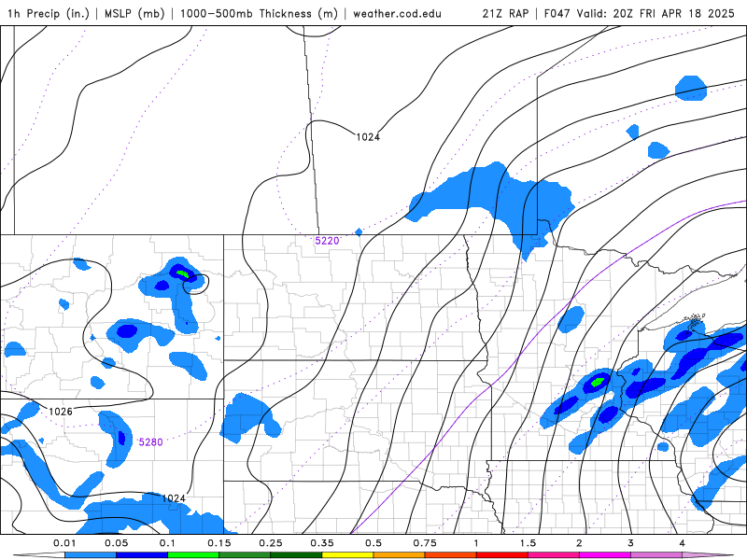Image resolution: width=747 pixels, height=560 pixels.
Task: Click the '1026' isobar label
Action: [x=61, y=412]
